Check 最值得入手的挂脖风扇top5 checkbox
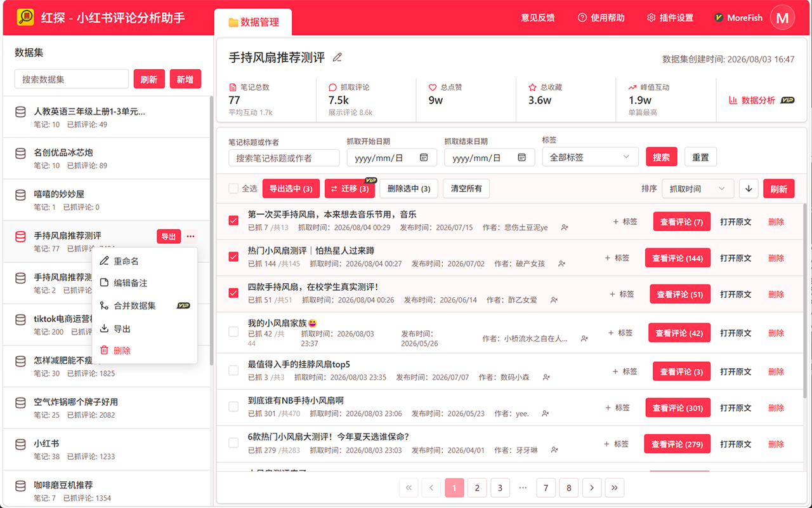This screenshot has width=812, height=508. 233,370
